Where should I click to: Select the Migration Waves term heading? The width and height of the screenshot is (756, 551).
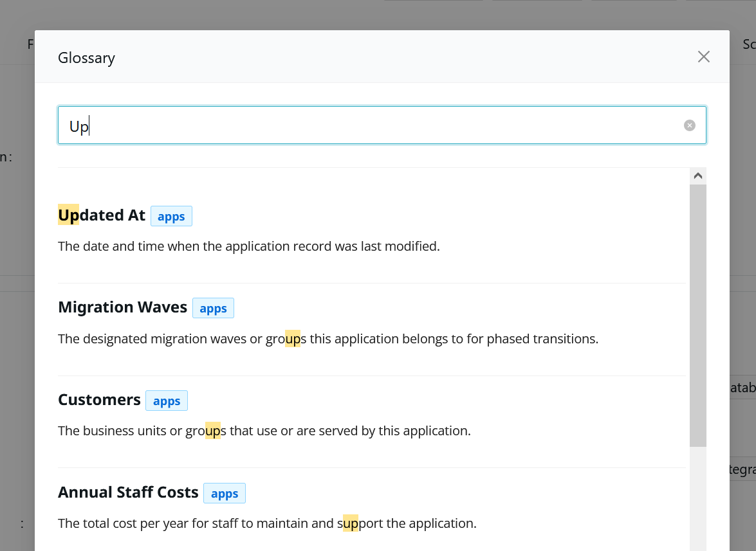pos(122,307)
